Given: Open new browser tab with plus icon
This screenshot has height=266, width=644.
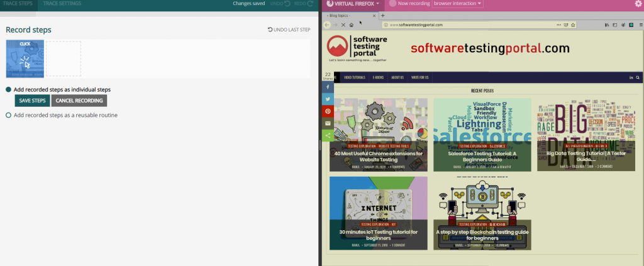Looking at the screenshot, I should [x=383, y=16].
